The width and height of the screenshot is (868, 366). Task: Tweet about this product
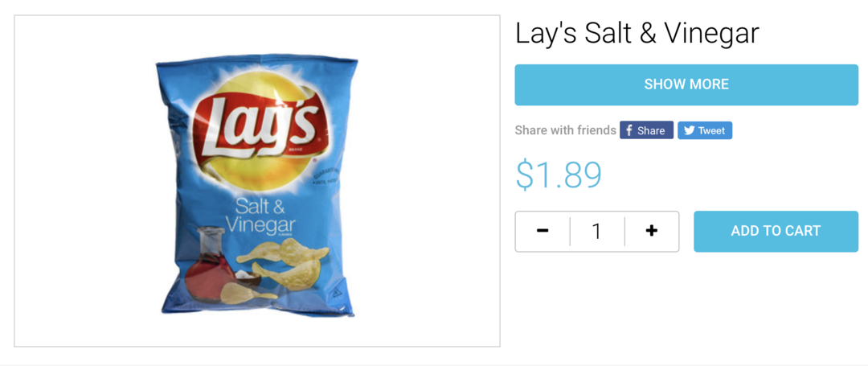point(705,130)
